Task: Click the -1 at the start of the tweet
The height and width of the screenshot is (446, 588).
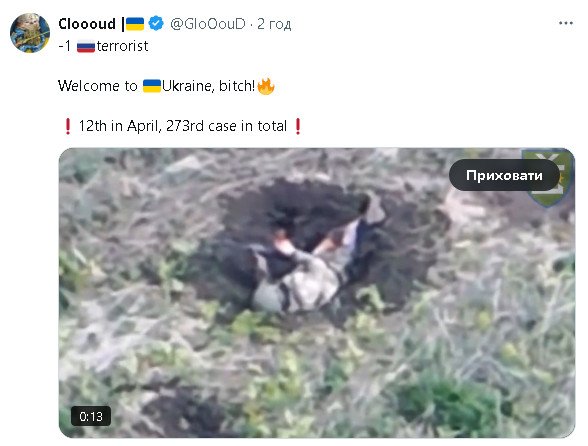Action: (64, 46)
